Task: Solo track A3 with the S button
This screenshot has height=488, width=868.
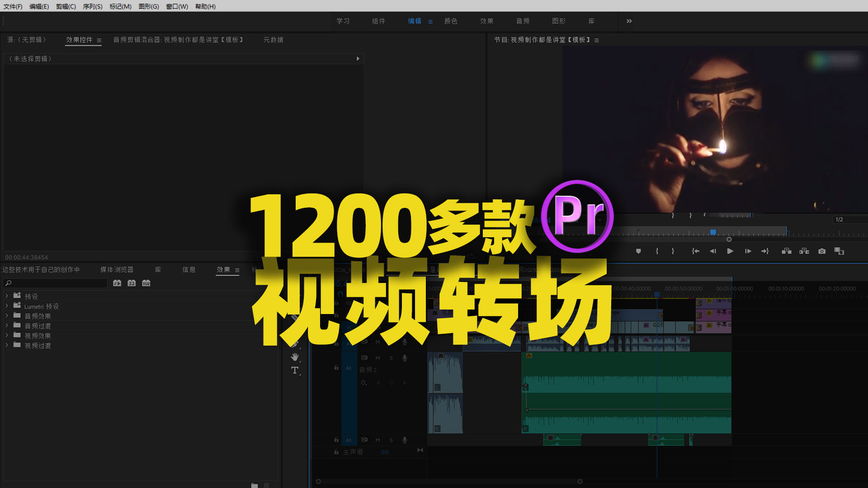Action: (391, 440)
